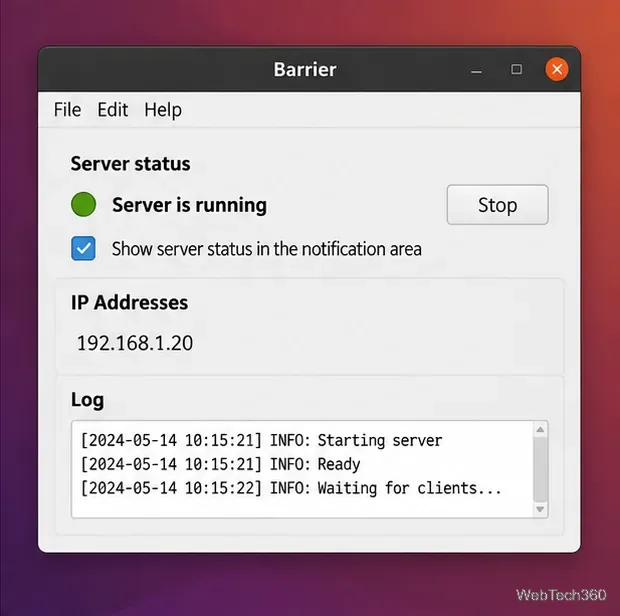620x616 pixels.
Task: Close the Barrier window
Action: [x=557, y=69]
